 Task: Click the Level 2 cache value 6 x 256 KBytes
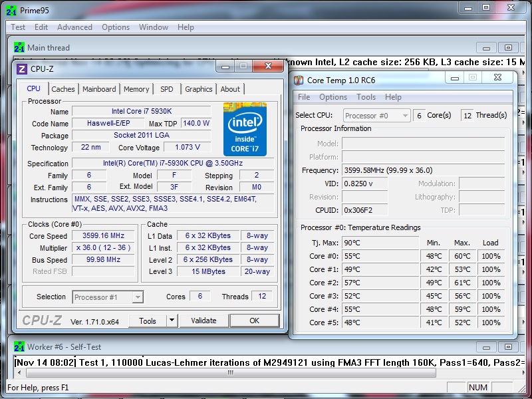[x=208, y=259]
